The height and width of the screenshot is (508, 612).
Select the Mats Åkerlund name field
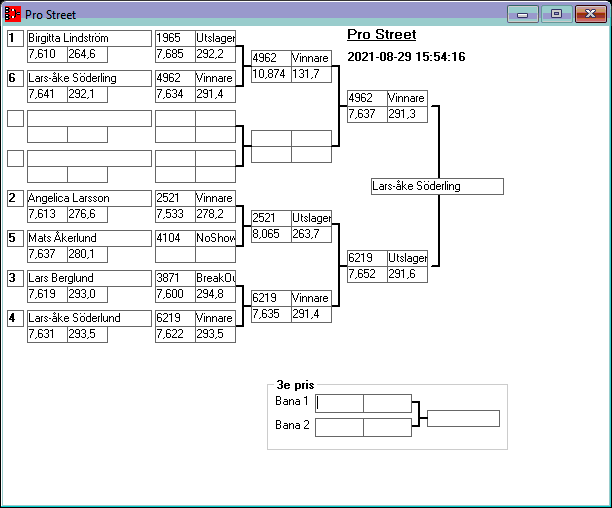(89, 238)
